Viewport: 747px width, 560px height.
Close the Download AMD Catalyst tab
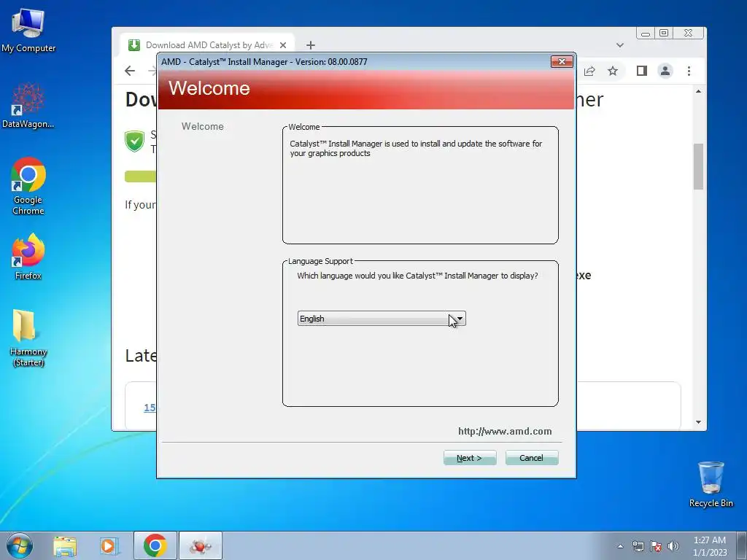(x=283, y=45)
